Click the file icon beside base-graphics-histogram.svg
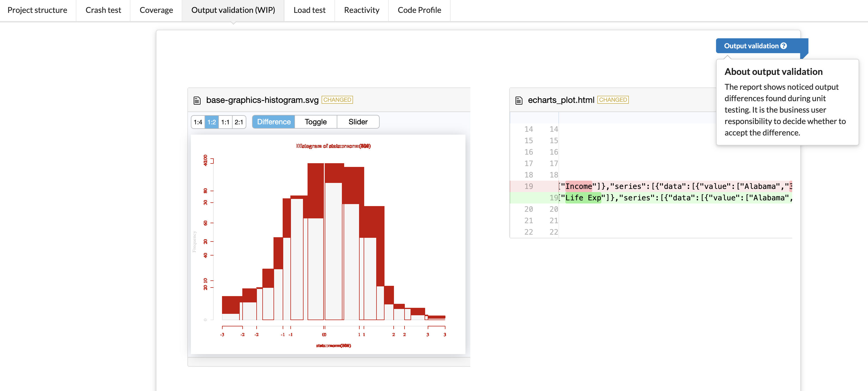 (197, 100)
